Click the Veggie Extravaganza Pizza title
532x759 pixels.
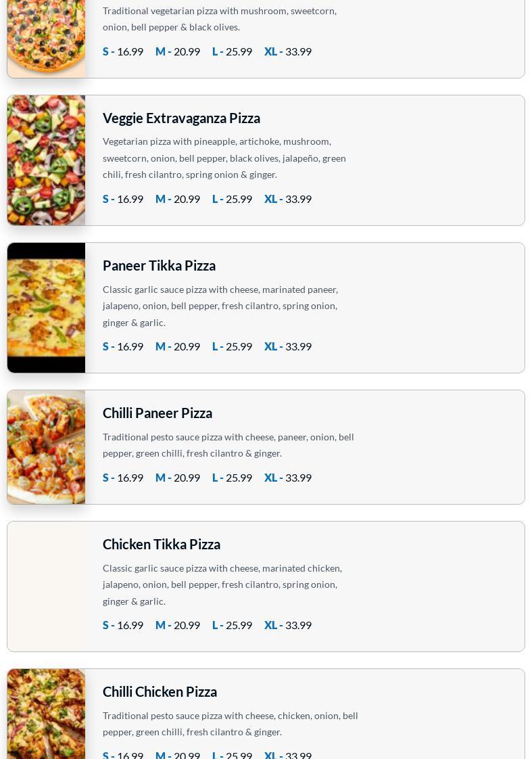[x=181, y=118]
